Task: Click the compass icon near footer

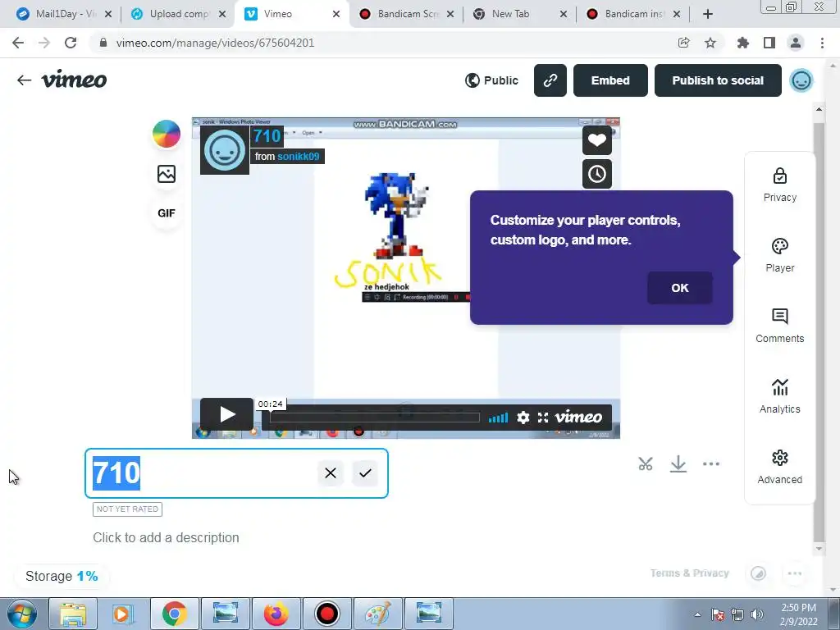Action: pyautogui.click(x=758, y=573)
